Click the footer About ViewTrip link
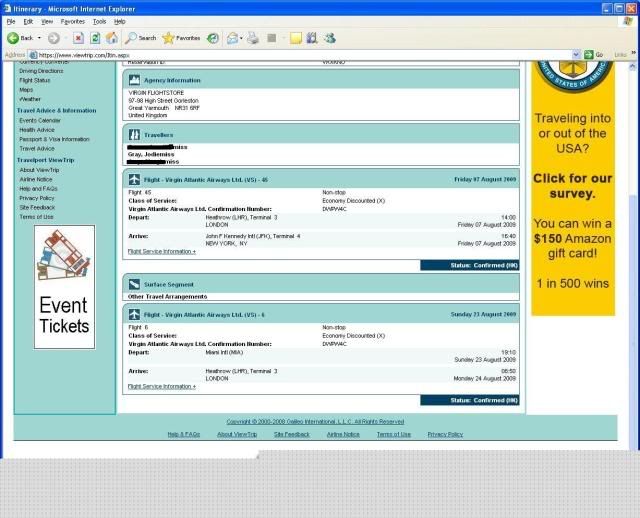This screenshot has height=518, width=640. [x=237, y=434]
